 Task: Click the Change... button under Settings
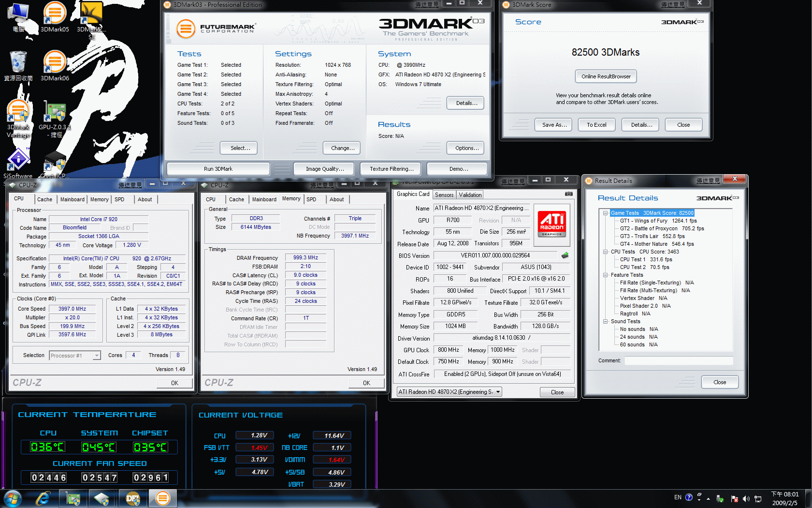[x=343, y=148]
